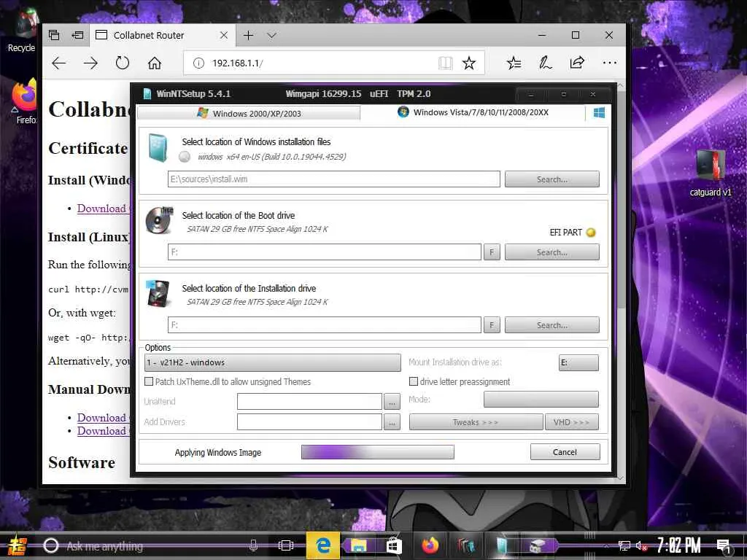Image resolution: width=747 pixels, height=560 pixels.
Task: Open the volume icon in system tray
Action: [x=641, y=546]
